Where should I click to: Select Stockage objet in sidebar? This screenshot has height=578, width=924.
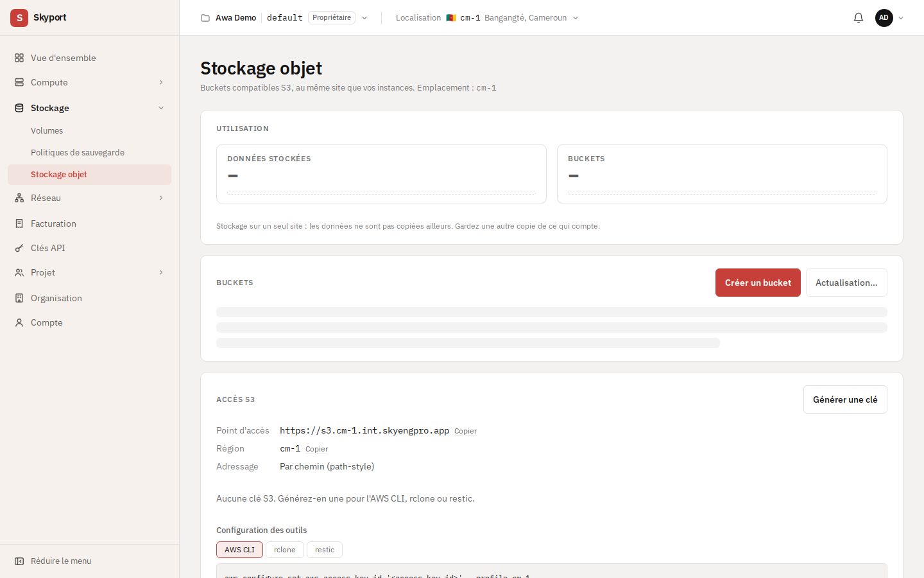coord(90,174)
